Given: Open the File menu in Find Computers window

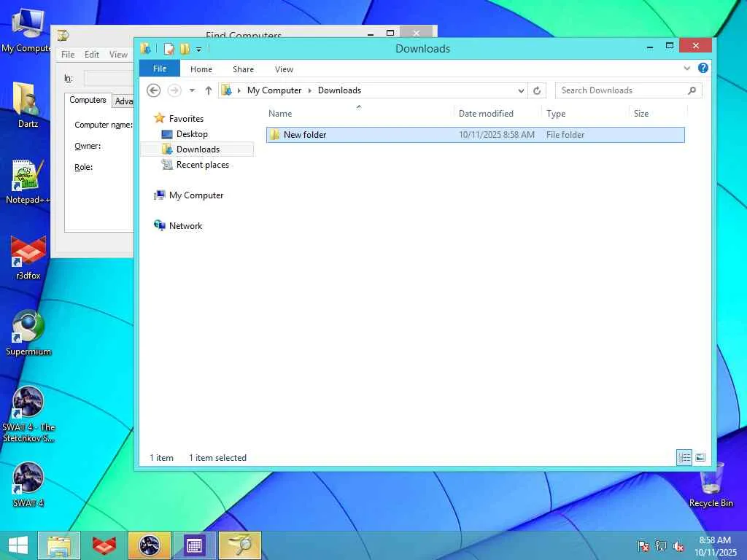Looking at the screenshot, I should [68, 55].
